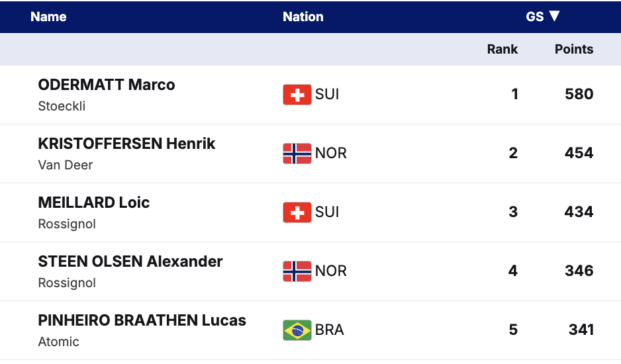Click Switzerland flag icon beside Odermatt

point(297,95)
